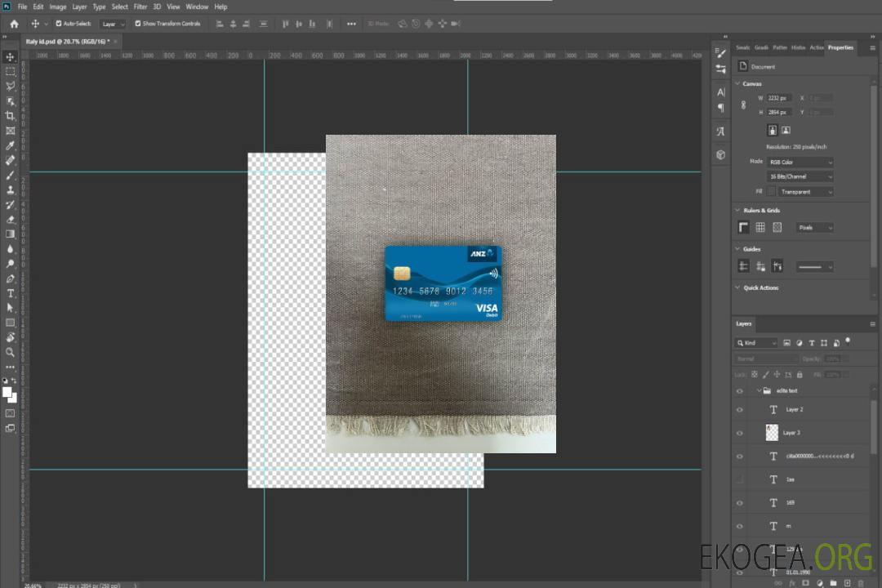This screenshot has height=588, width=882.
Task: Click the Layer 3 thumbnail
Action: (772, 433)
